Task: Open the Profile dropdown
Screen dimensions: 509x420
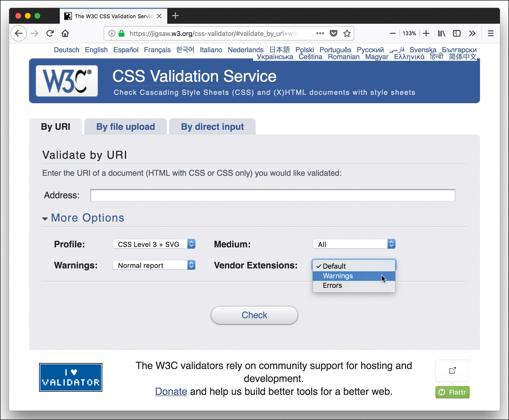Action: click(154, 244)
